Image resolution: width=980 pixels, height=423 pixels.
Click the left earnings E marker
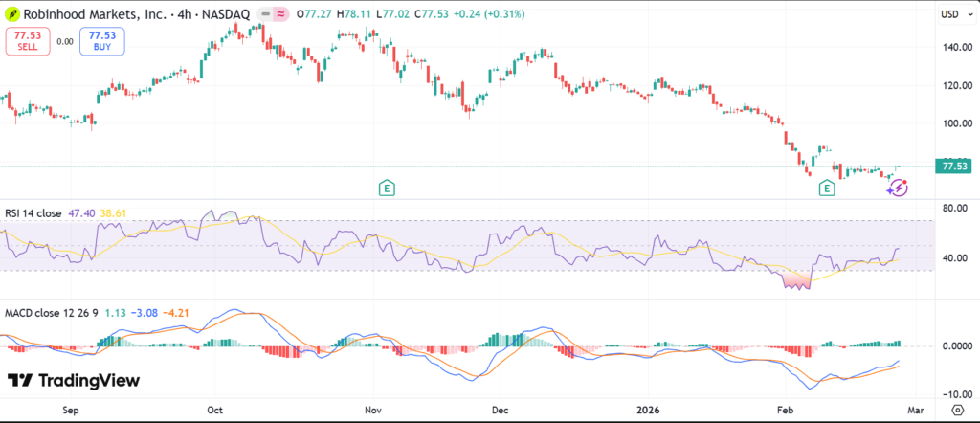click(387, 188)
